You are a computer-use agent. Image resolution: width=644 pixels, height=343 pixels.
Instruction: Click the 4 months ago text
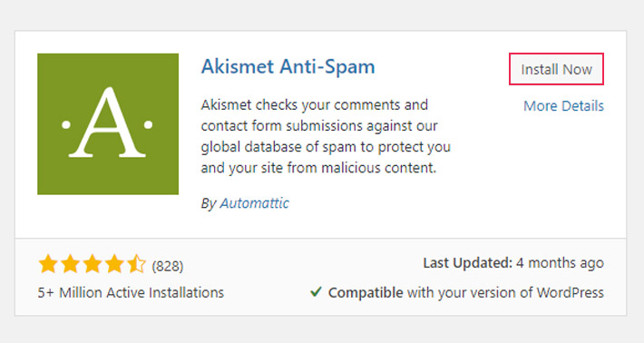click(560, 263)
